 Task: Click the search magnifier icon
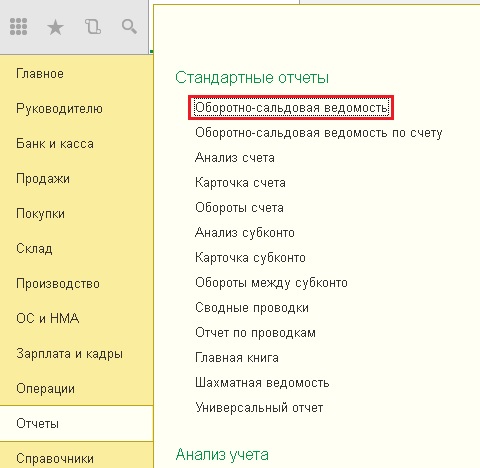click(129, 26)
